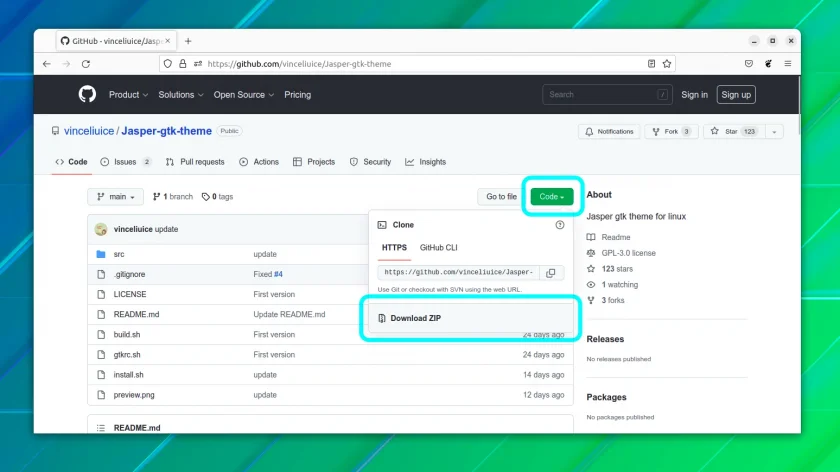Switch to the GitHub CLI tab
This screenshot has height=472, width=840.
tap(438, 248)
